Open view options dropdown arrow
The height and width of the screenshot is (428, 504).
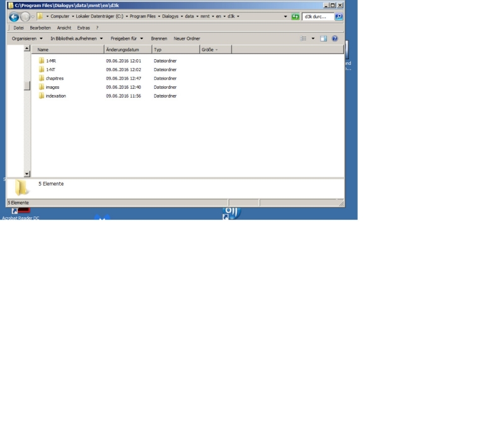(313, 38)
